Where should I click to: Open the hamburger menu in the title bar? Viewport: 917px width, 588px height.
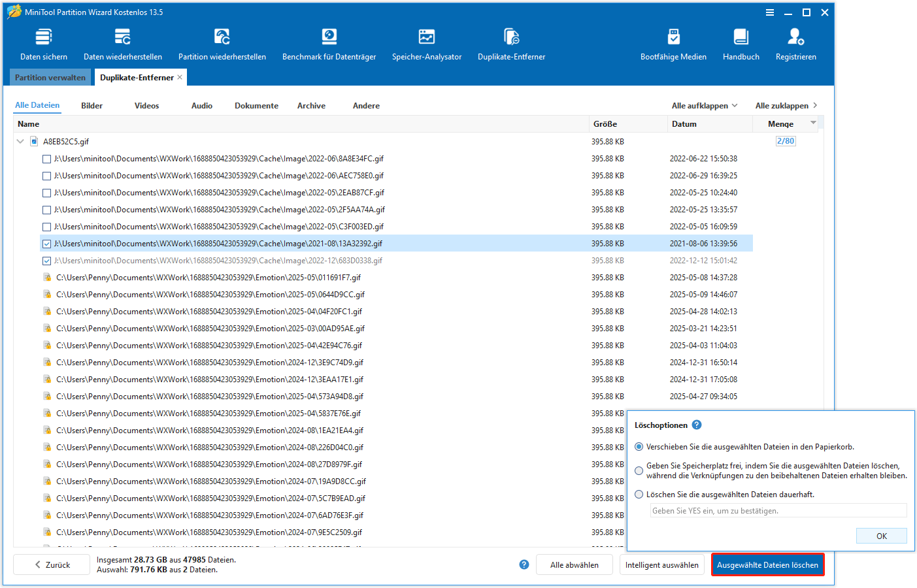pyautogui.click(x=770, y=12)
